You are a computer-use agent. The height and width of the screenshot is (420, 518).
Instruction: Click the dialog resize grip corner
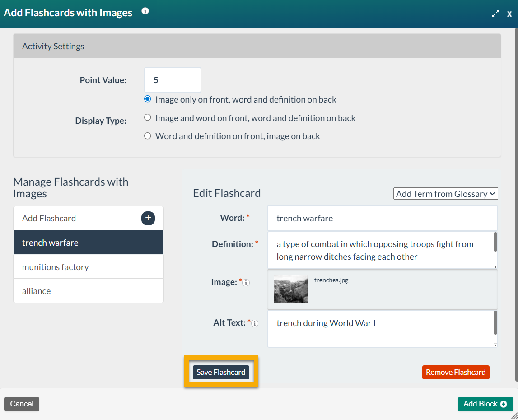click(514, 416)
